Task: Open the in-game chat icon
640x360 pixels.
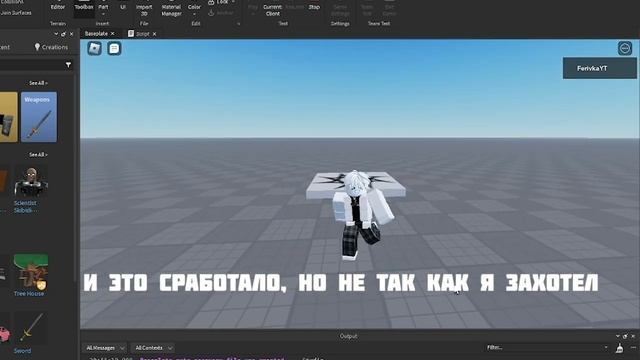Action: [x=114, y=49]
